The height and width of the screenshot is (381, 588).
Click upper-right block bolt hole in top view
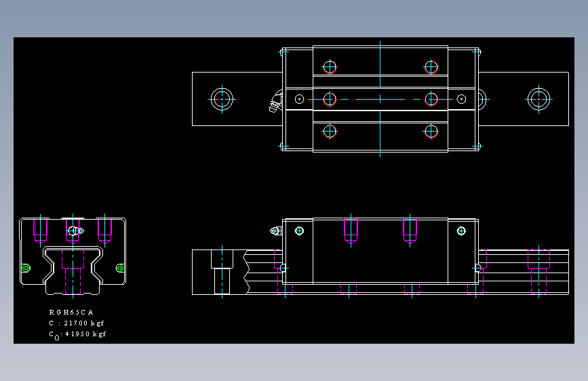tap(431, 67)
